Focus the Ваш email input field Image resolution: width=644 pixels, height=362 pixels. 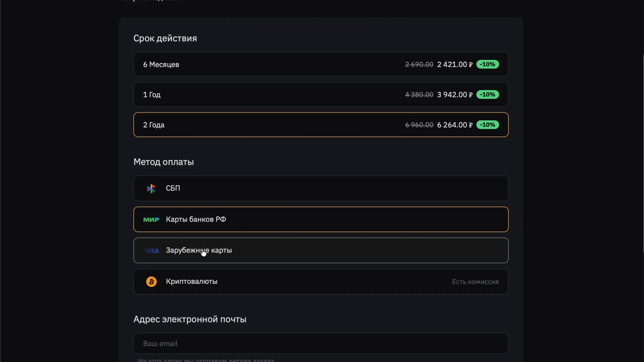pos(321,343)
